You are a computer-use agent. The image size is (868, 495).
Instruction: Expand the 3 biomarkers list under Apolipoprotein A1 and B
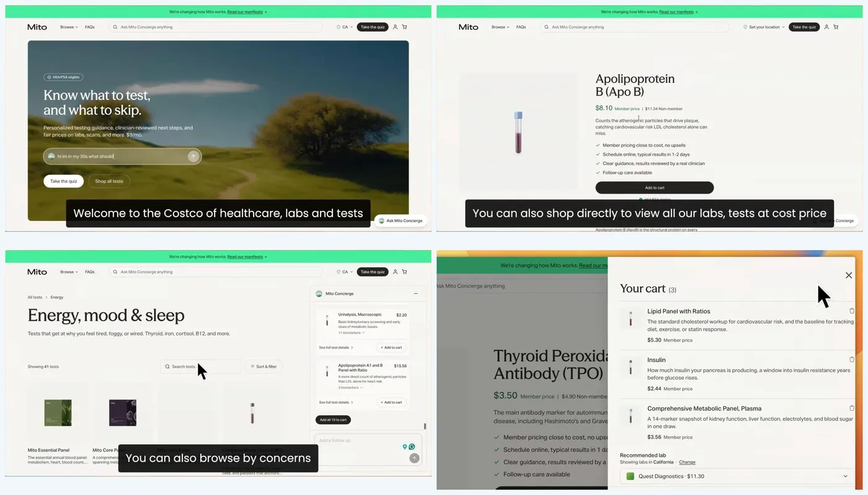pyautogui.click(x=350, y=387)
